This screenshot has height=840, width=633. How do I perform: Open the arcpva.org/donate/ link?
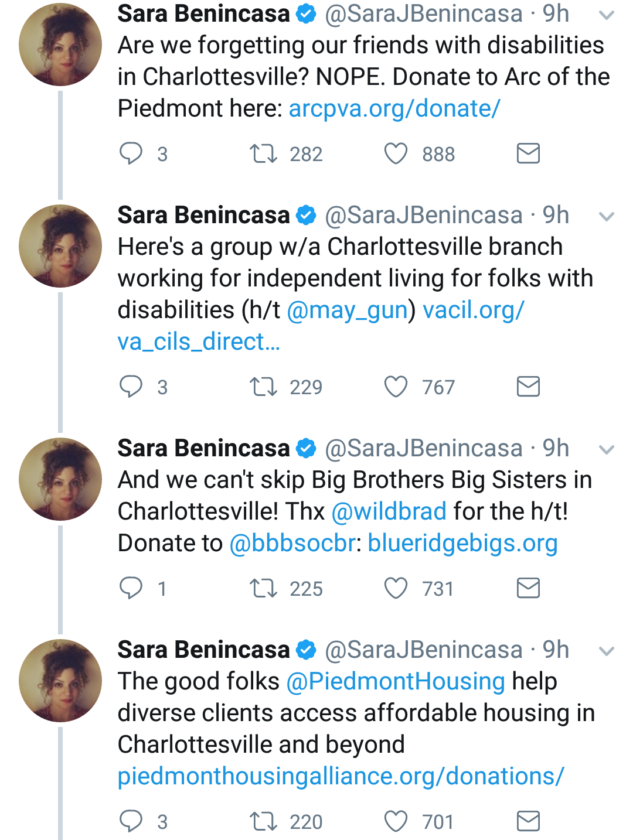[x=394, y=108]
